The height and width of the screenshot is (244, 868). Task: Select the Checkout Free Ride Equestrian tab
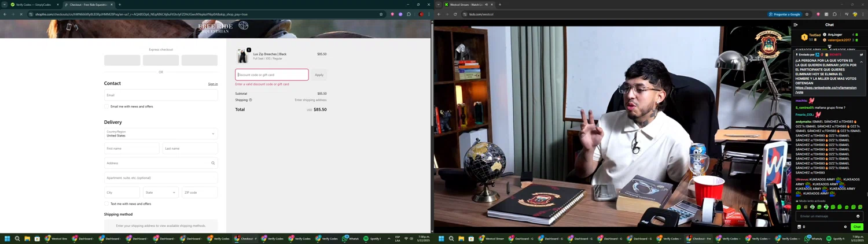coord(88,5)
